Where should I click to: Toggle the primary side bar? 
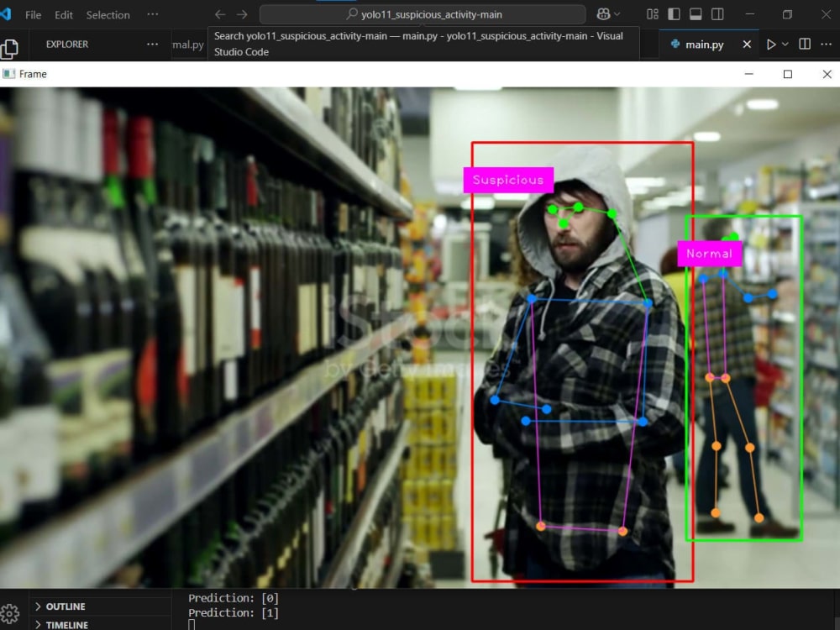(x=674, y=14)
